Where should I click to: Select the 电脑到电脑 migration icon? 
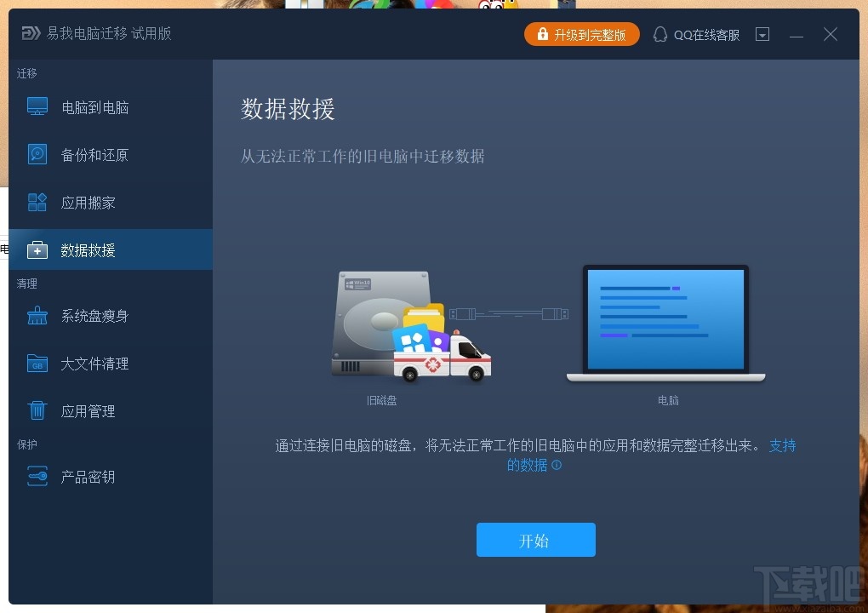37,106
